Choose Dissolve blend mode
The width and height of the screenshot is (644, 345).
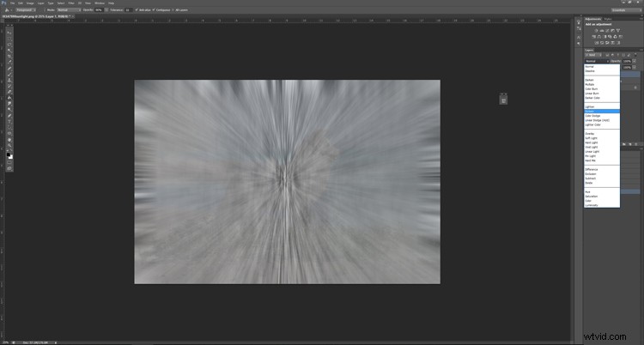tap(602, 71)
